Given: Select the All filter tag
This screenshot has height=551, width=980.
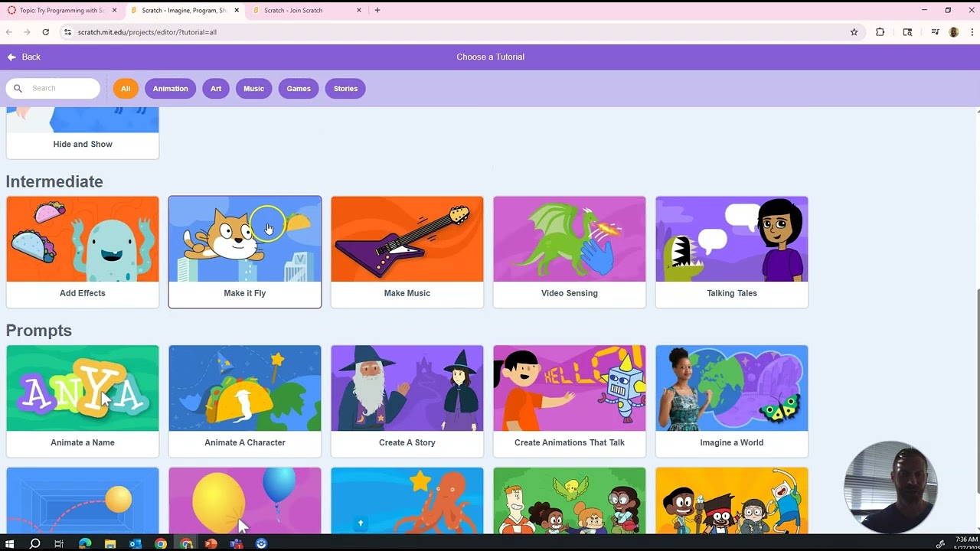Looking at the screenshot, I should pos(126,88).
